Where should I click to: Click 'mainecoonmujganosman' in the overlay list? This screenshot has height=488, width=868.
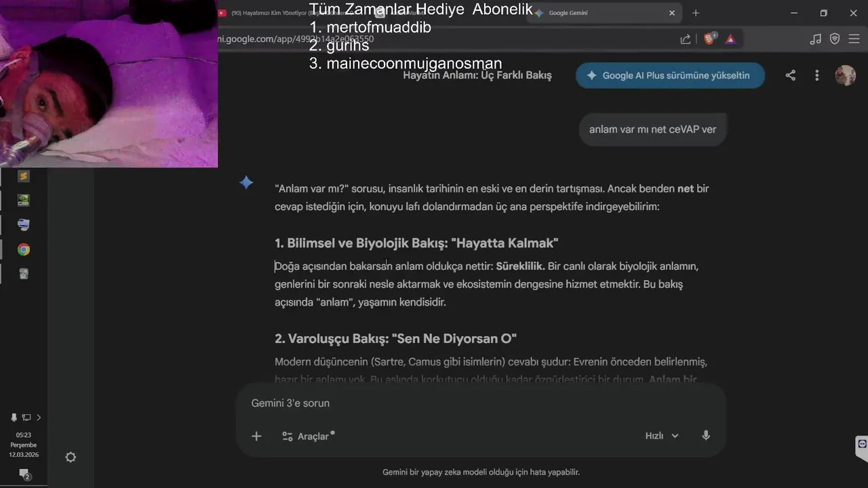[414, 64]
